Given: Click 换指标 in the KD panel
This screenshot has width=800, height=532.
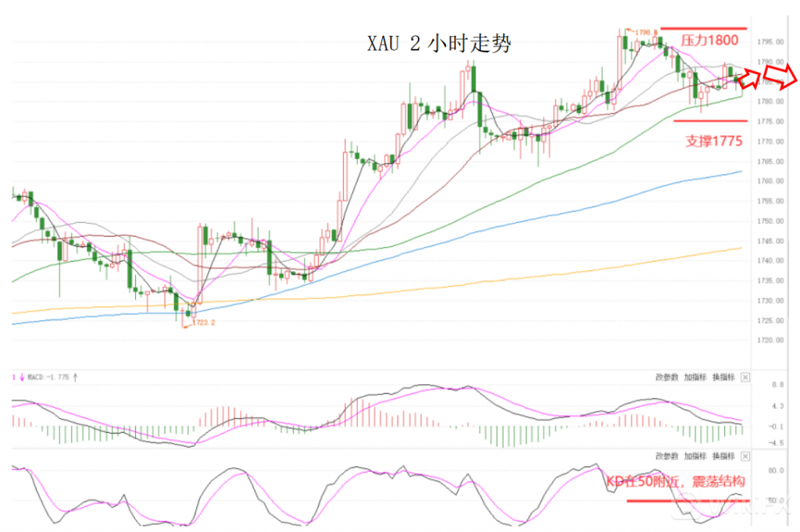Looking at the screenshot, I should 723,455.
